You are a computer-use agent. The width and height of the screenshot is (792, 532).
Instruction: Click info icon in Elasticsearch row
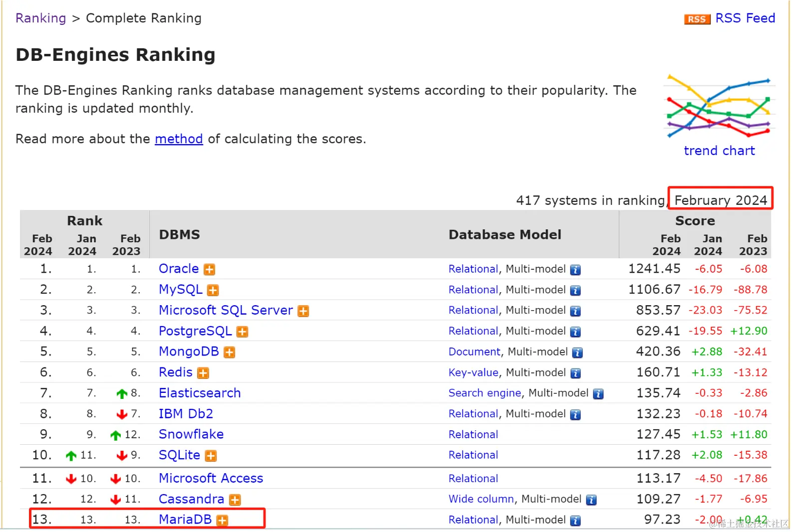598,394
